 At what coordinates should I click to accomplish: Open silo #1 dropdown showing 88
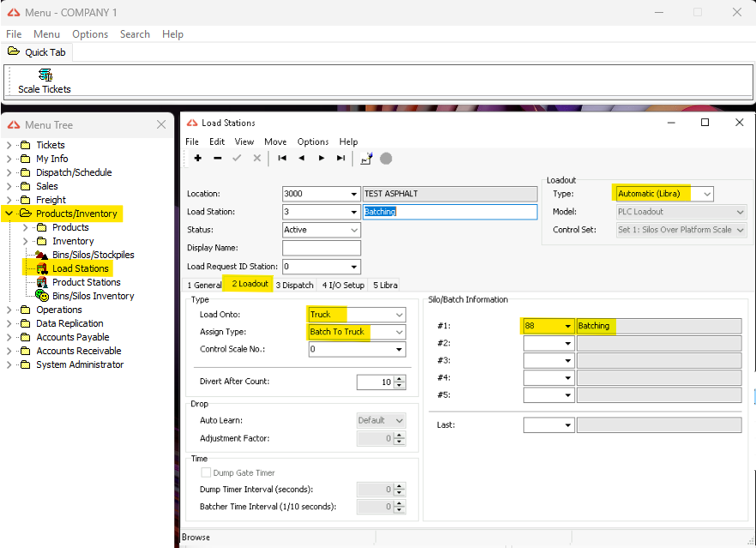(568, 326)
